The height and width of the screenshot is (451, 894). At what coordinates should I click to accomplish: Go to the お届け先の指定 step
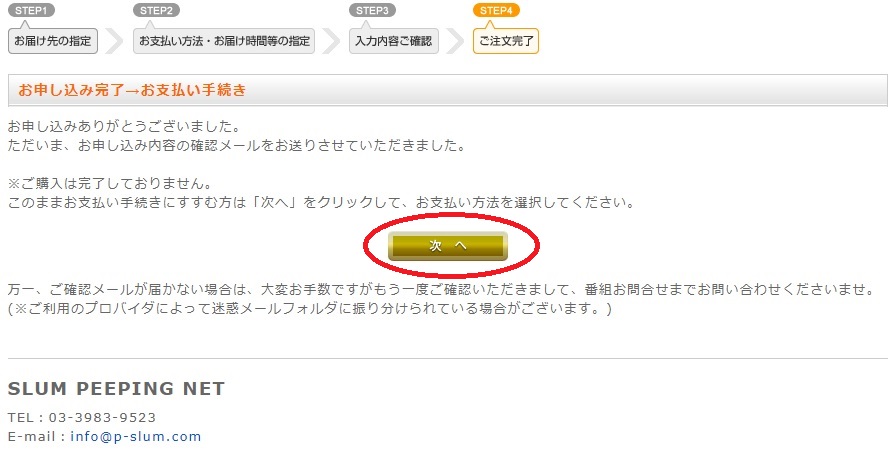(52, 41)
